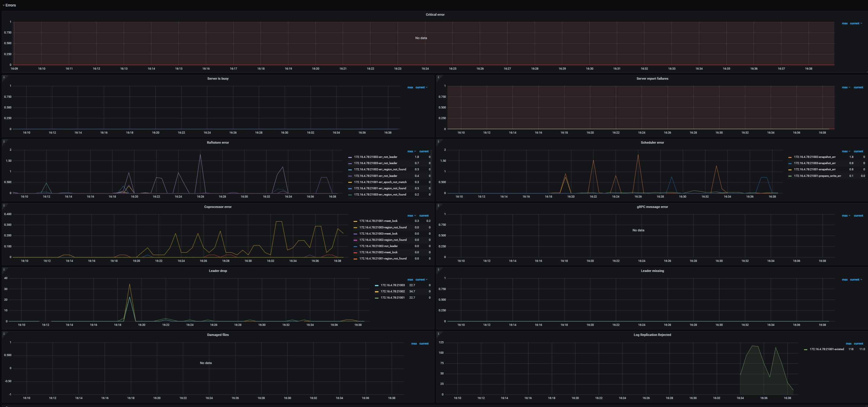Click the info icon on gRPC message error panel
The height and width of the screenshot is (407, 868).
coord(439,205)
